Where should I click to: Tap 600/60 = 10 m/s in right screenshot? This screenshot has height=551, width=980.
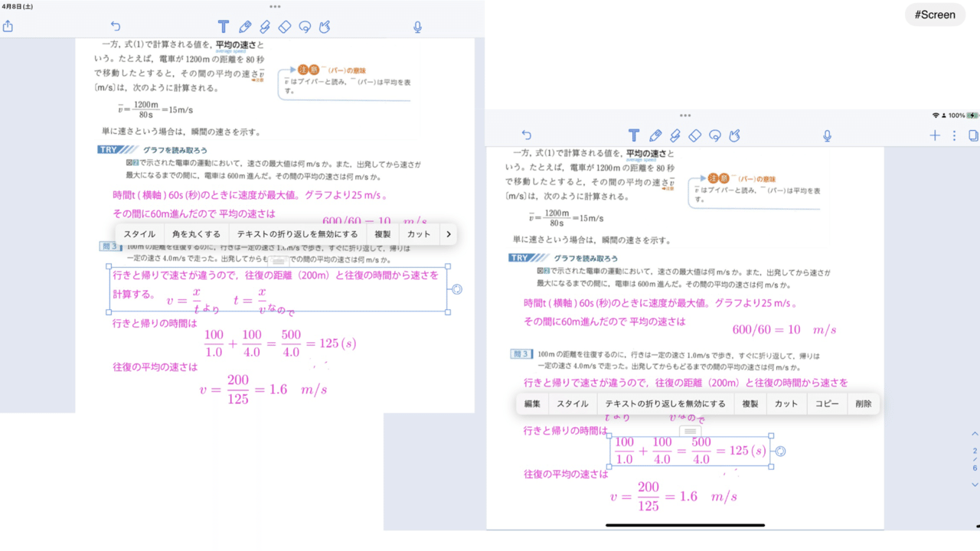(784, 330)
